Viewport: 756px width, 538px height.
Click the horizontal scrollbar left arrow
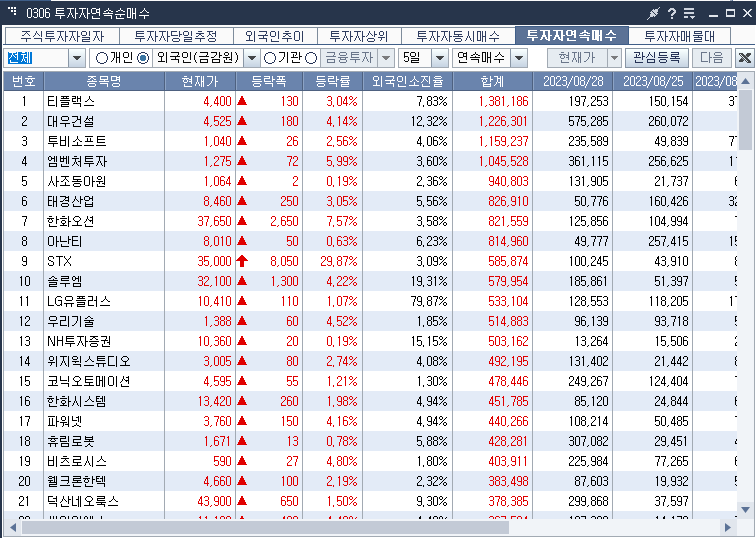(13, 527)
